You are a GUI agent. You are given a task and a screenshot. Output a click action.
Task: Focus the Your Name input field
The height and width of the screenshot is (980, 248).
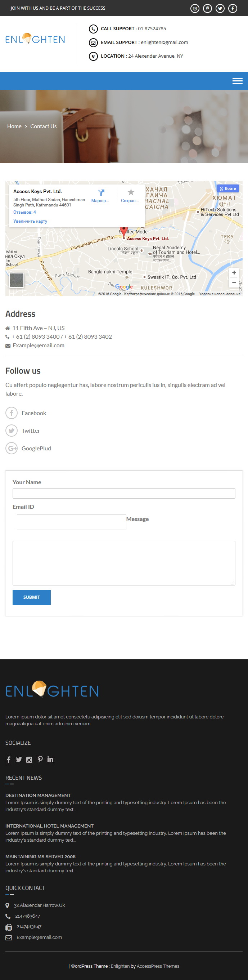124,494
